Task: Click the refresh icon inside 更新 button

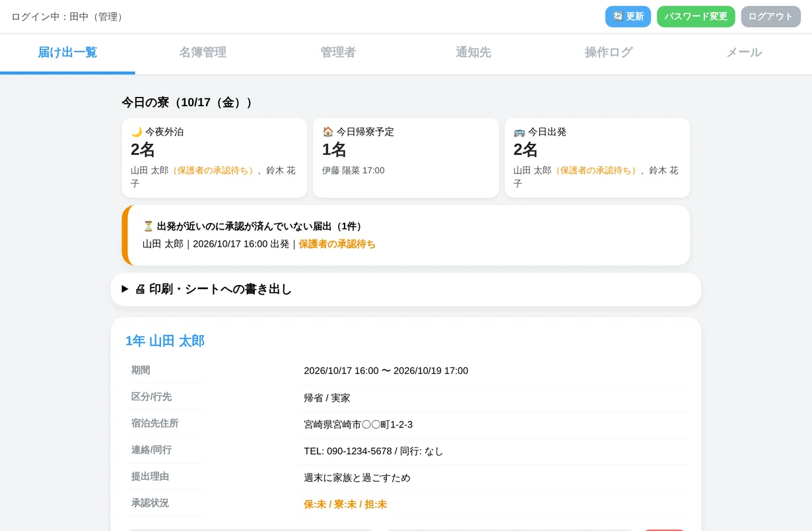Action: pos(618,16)
